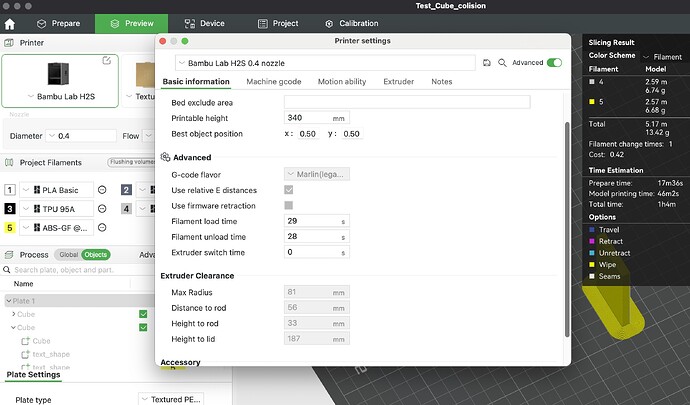Screen dimensions: 690x405
Task: Open the PLA Basic filament dropdown
Action: pyautogui.click(x=57, y=190)
